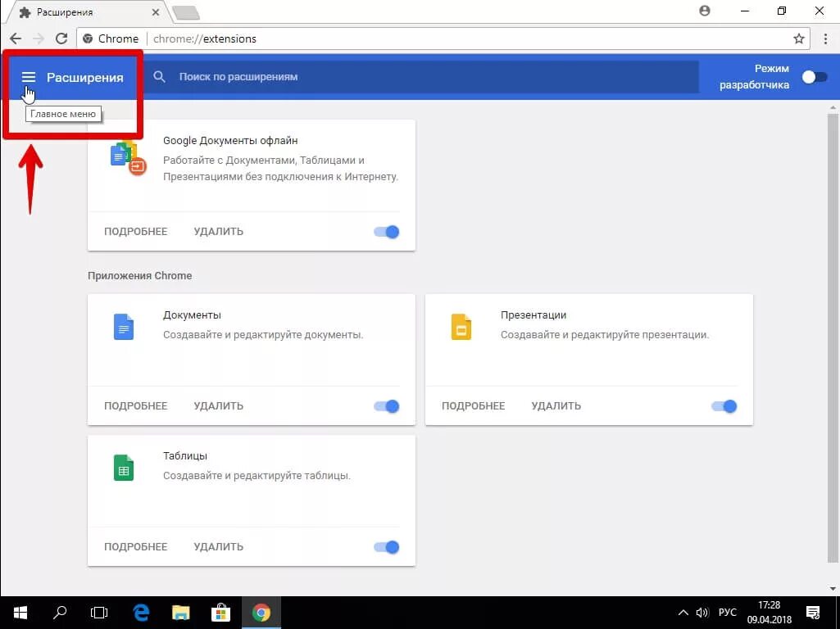
Task: Click the Таблицы app icon
Action: 124,468
